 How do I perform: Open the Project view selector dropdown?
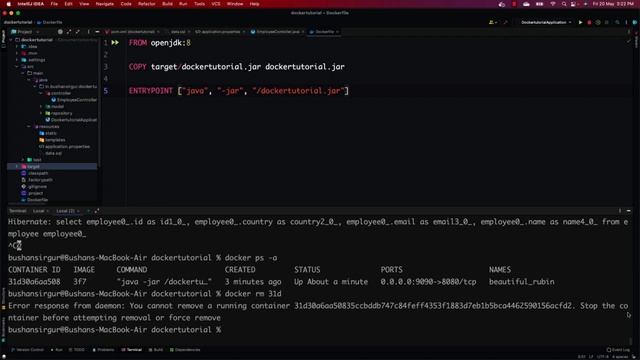tap(25, 31)
